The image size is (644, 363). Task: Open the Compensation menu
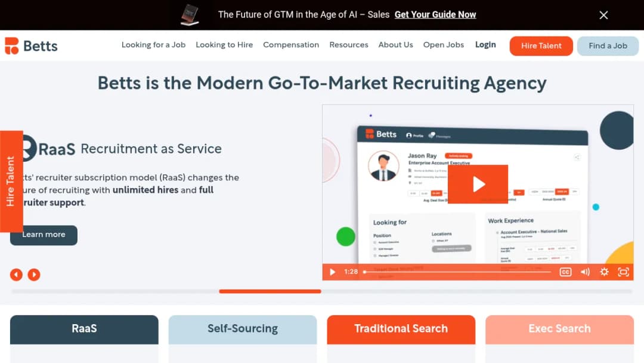tap(291, 45)
